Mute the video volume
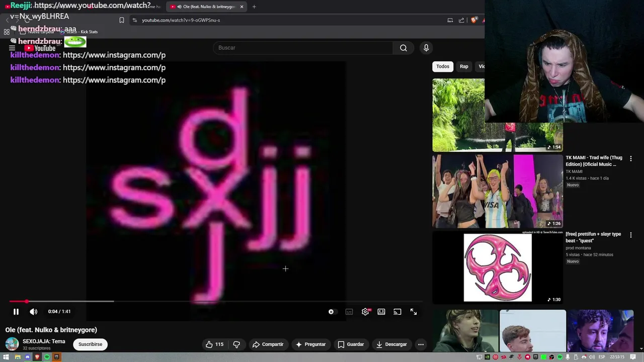The height and width of the screenshot is (362, 644). click(33, 312)
